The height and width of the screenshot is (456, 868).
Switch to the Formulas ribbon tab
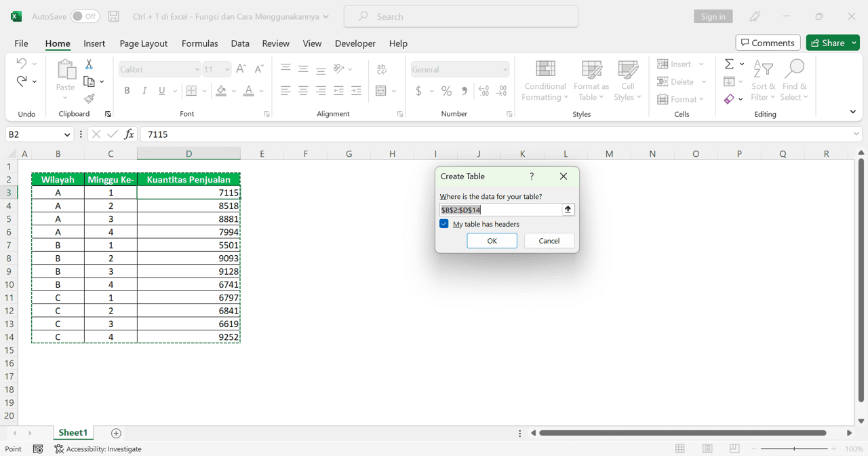[x=199, y=43]
